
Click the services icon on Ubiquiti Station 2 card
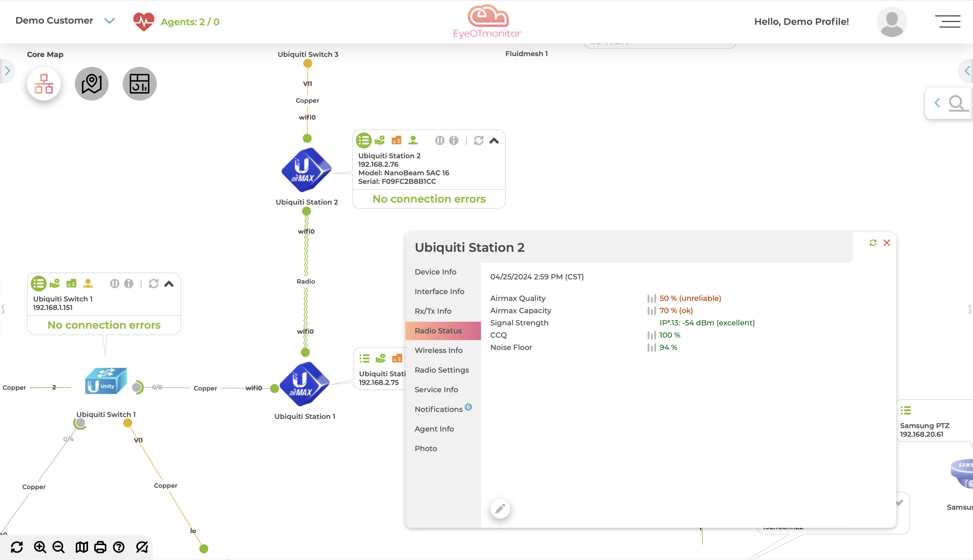click(x=380, y=140)
